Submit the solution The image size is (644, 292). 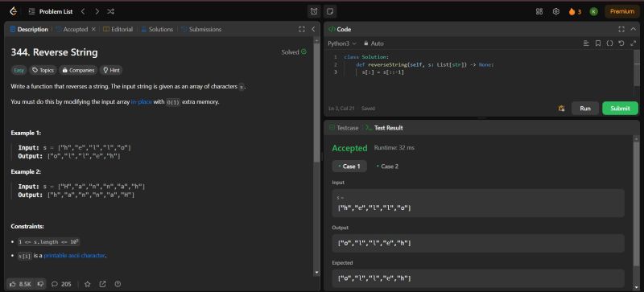pyautogui.click(x=620, y=109)
